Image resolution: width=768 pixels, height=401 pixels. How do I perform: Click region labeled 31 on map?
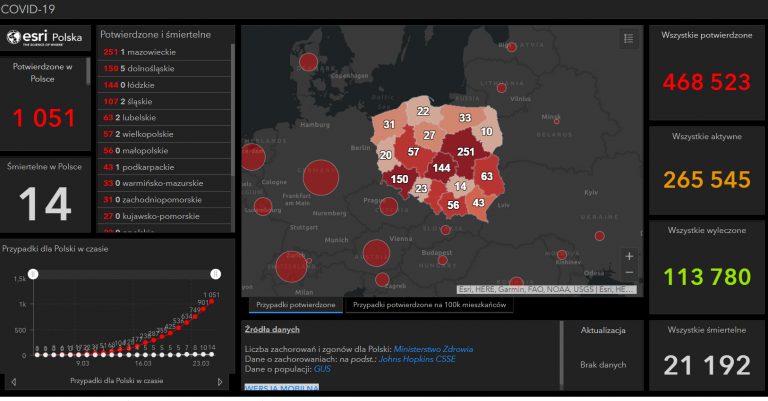tap(389, 124)
